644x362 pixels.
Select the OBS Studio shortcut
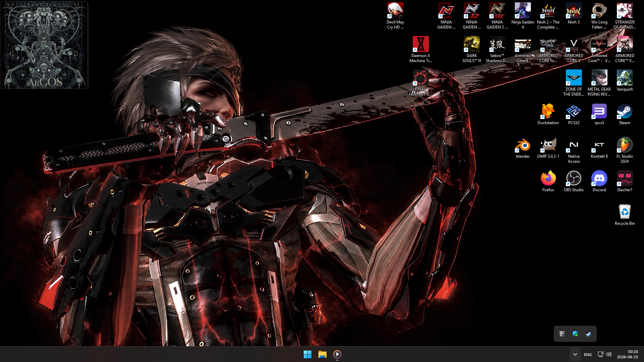pyautogui.click(x=574, y=181)
